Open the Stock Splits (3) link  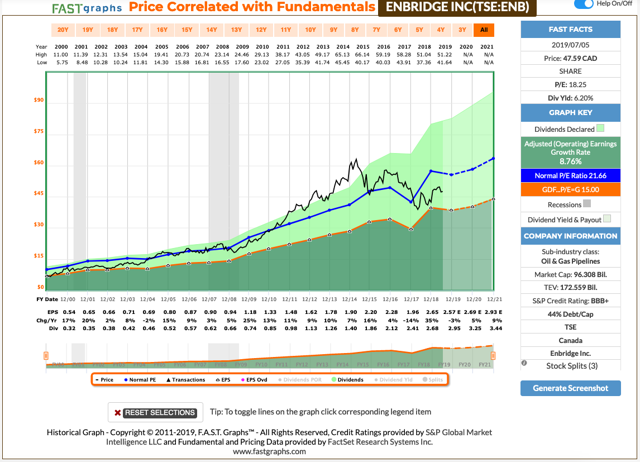(x=572, y=366)
